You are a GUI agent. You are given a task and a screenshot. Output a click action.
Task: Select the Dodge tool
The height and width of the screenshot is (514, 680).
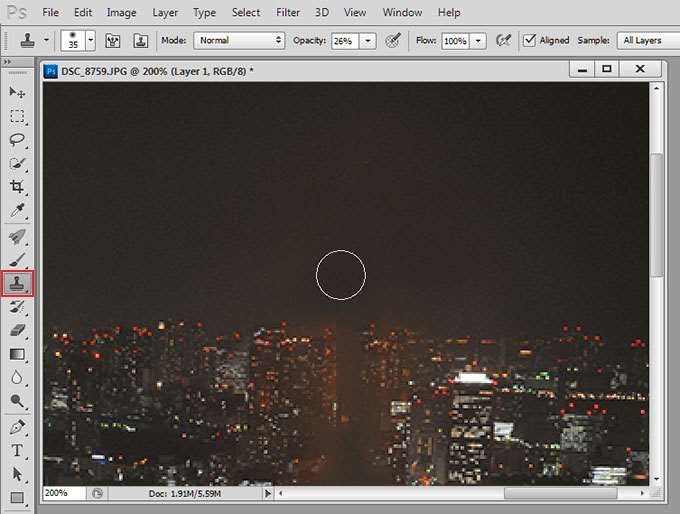(17, 401)
